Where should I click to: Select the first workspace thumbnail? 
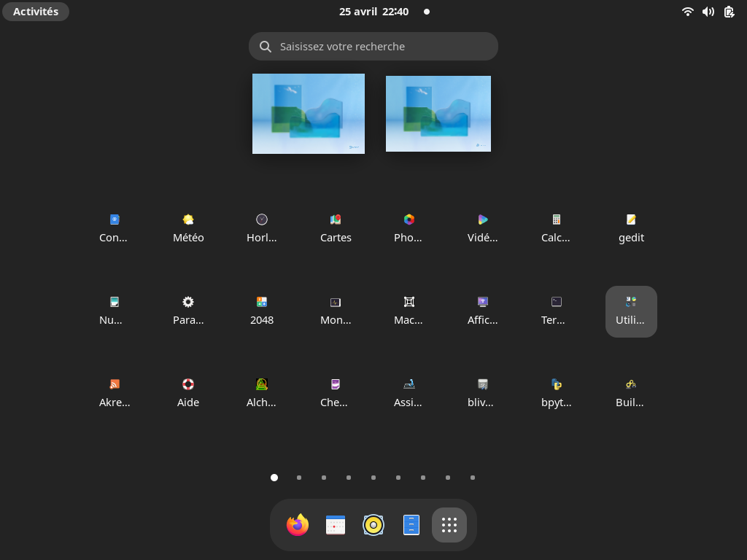[309, 113]
